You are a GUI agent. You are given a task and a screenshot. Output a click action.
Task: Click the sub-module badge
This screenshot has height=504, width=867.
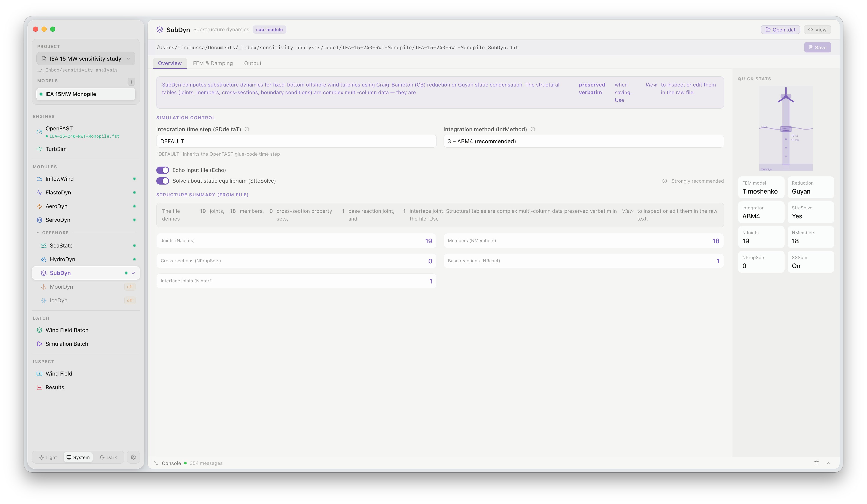point(269,30)
